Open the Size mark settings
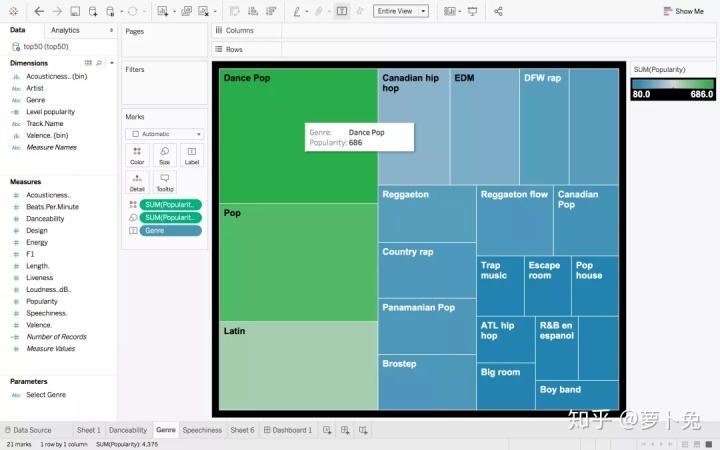The image size is (720, 450). tap(164, 155)
